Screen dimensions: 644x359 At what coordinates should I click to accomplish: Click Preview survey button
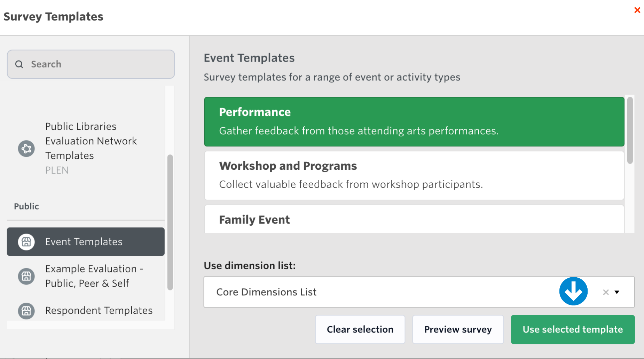(x=458, y=329)
